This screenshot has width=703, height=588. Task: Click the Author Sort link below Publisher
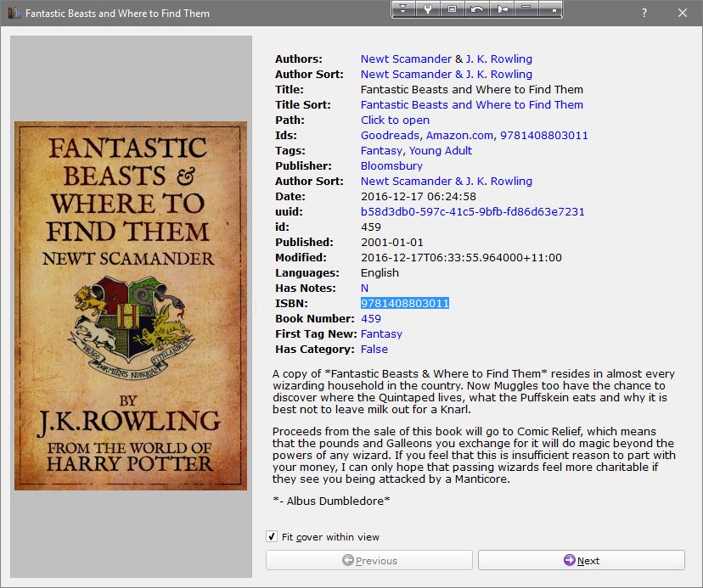pos(446,181)
